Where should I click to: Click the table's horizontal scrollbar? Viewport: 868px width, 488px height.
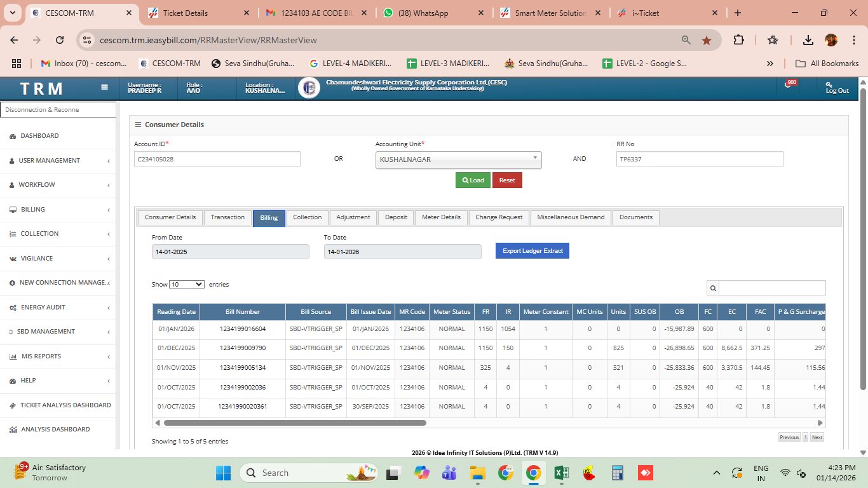point(295,423)
